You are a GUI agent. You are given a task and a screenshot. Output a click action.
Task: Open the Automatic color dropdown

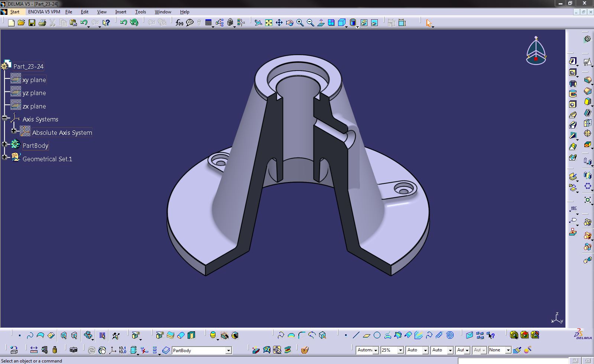tap(376, 350)
